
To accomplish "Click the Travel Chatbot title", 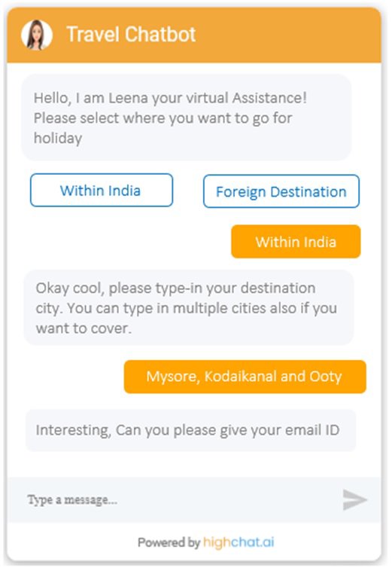I will (131, 35).
